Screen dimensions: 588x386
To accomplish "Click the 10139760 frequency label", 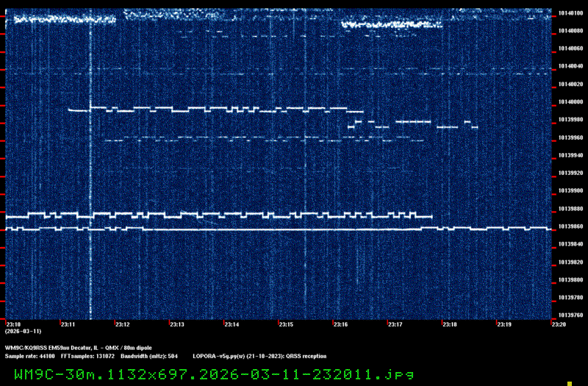I will coord(570,315).
